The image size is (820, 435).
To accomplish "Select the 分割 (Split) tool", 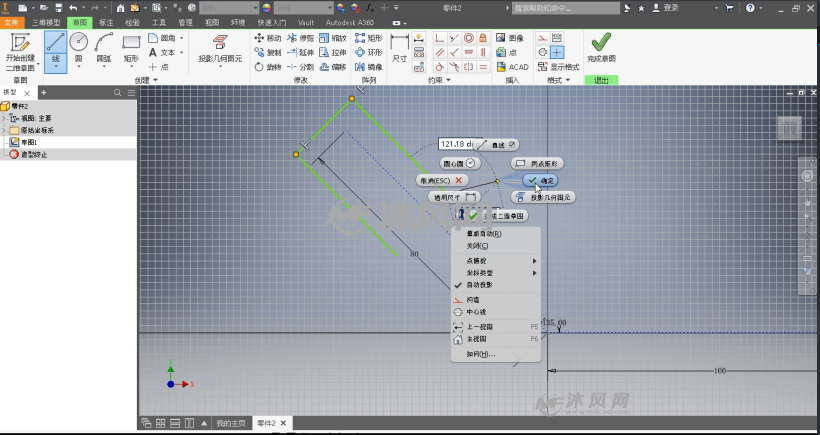I will click(x=300, y=67).
